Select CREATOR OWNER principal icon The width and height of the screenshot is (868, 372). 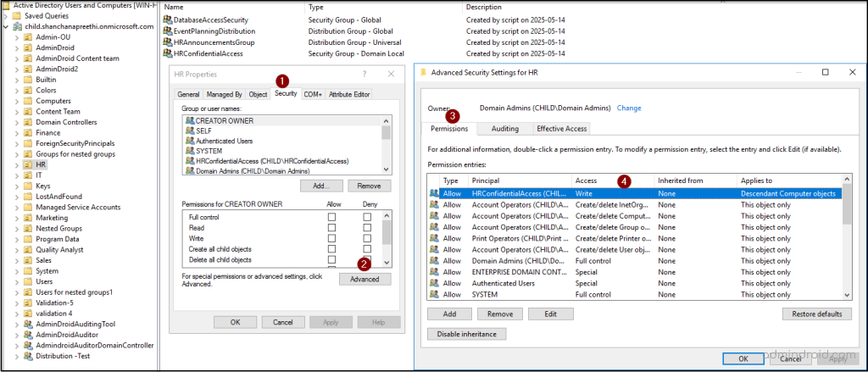pos(190,120)
